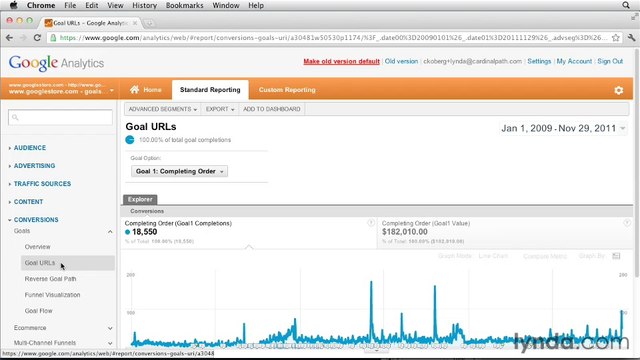The image size is (640, 360).
Task: Bookmark page with star icon
Action: point(616,38)
